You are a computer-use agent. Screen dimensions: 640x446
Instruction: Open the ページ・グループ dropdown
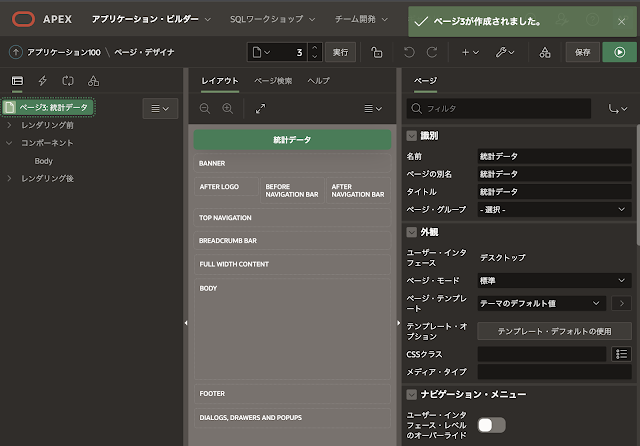pos(554,210)
